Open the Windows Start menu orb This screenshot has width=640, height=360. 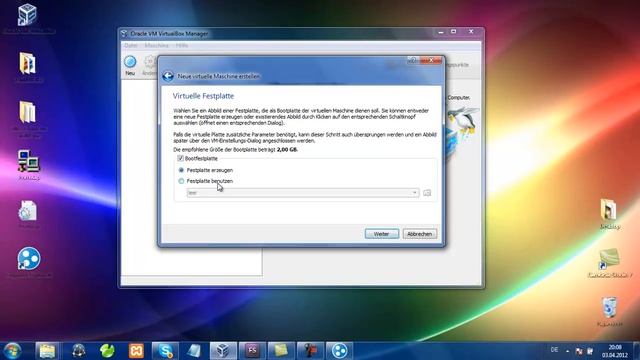[x=12, y=351]
